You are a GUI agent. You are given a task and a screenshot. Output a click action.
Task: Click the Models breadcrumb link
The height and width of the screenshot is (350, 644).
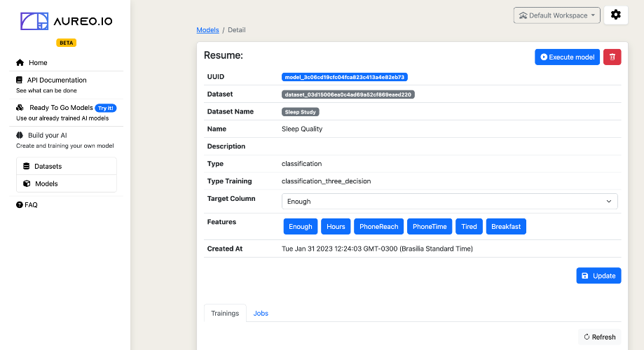(207, 30)
